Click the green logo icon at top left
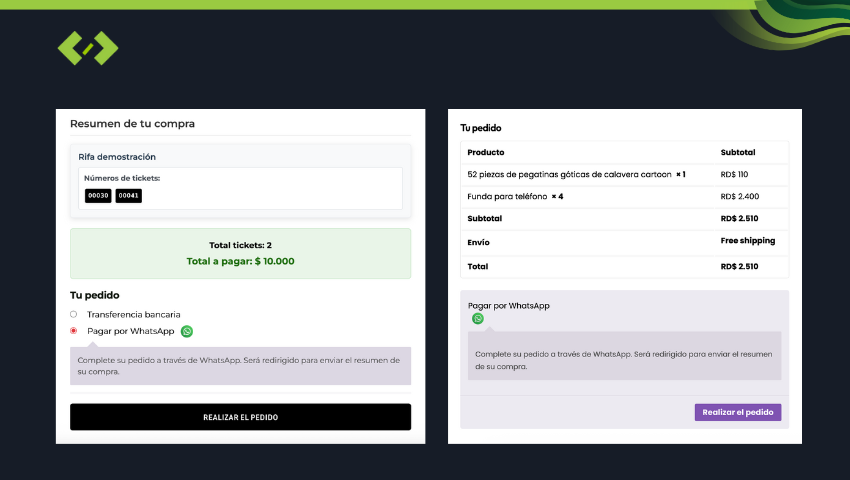This screenshot has height=480, width=850. click(x=88, y=47)
